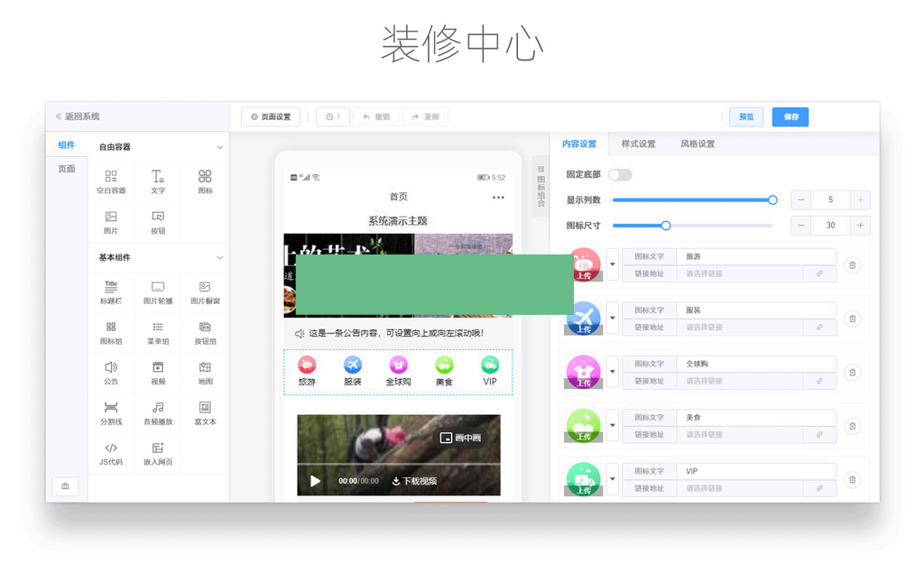Select the 页面 sidebar tab
Screen dimensions: 924x573
pyautogui.click(x=67, y=169)
